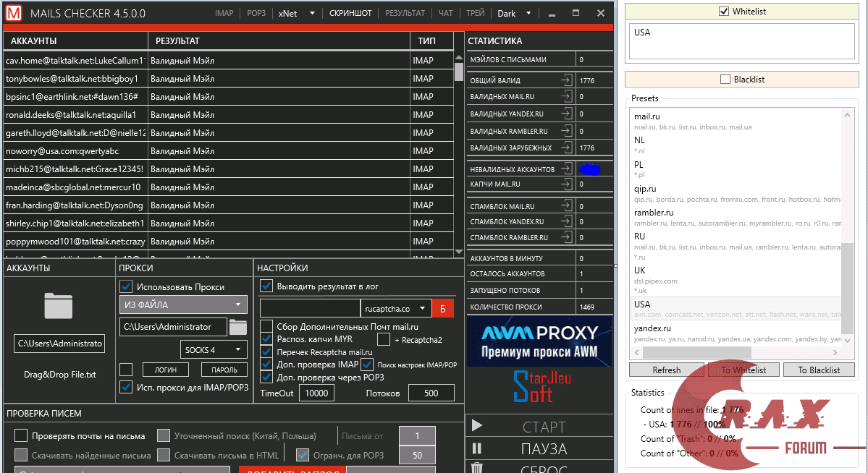Expand the SOCKS 4 proxy type dropdown
This screenshot has width=868, height=473.
pos(214,350)
